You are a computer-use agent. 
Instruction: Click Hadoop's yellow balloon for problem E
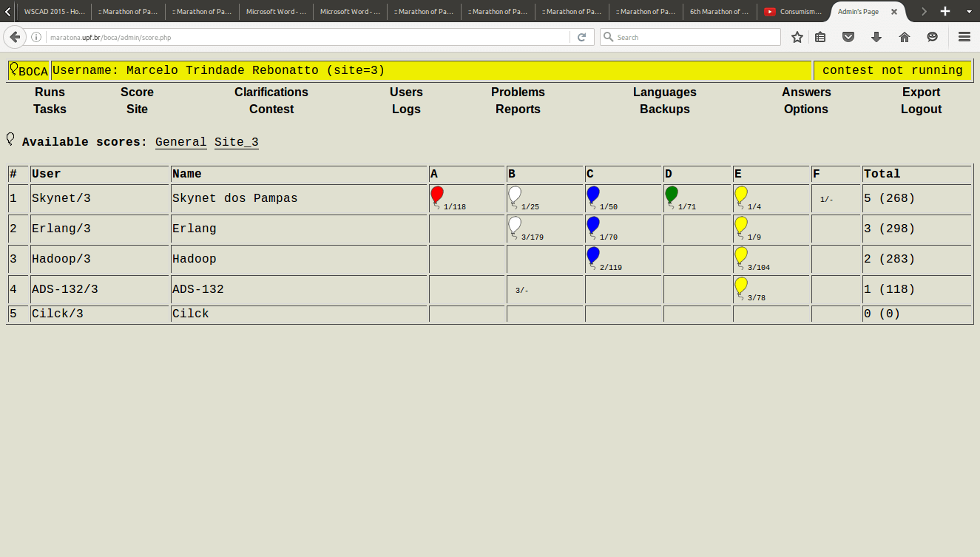click(741, 257)
